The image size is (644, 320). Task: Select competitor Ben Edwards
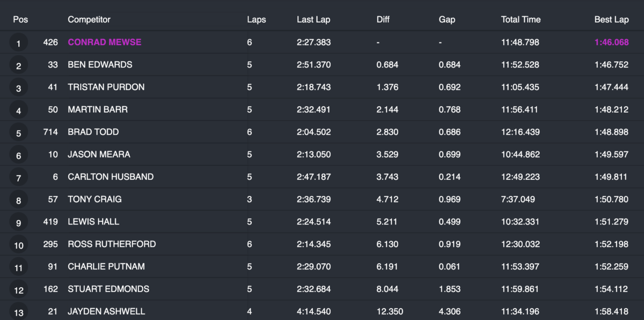click(100, 64)
